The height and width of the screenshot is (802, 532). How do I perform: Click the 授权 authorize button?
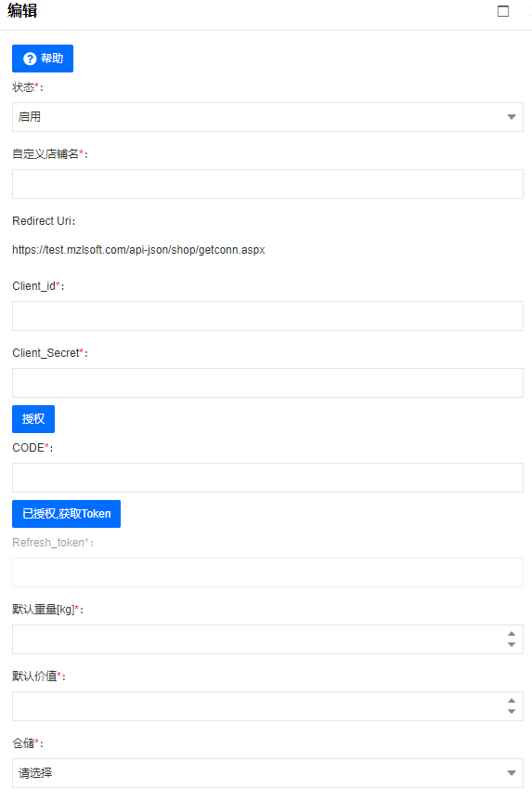pos(33,419)
